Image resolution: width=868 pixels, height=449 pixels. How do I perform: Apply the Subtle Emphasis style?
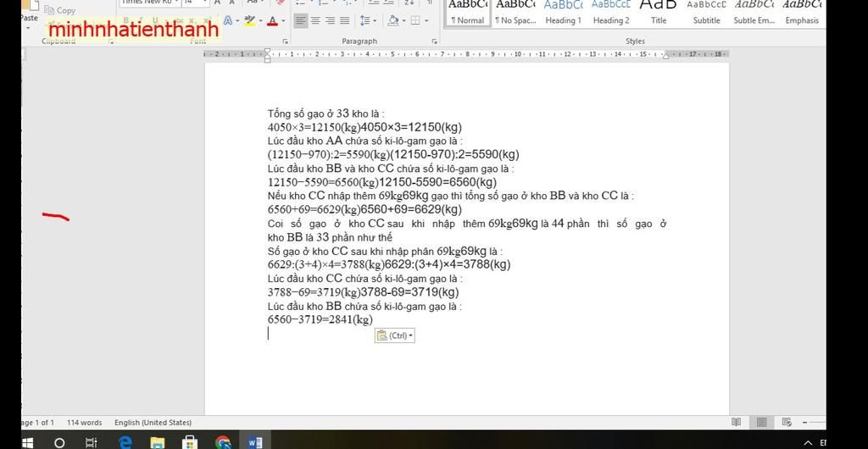tap(754, 13)
